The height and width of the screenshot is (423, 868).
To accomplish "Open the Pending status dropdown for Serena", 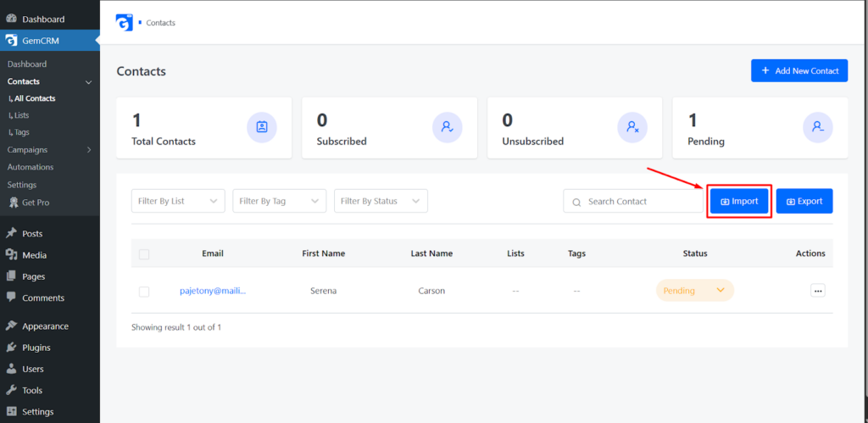I will [x=695, y=290].
